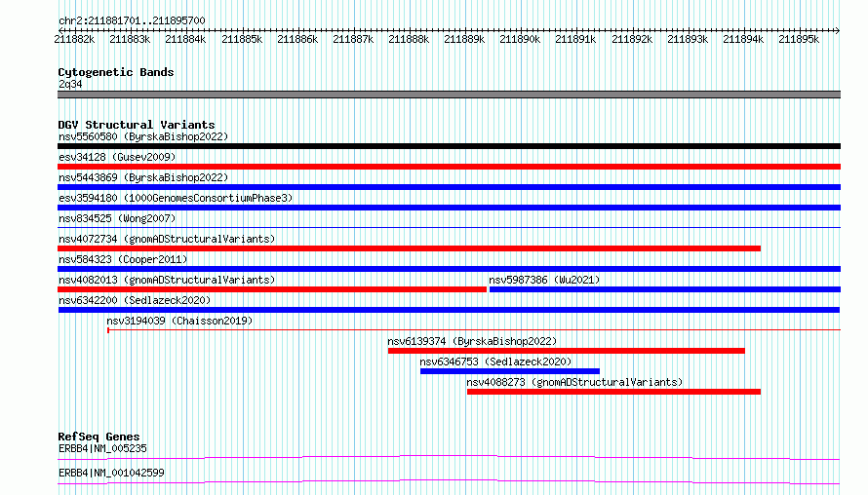Open nsv5443869 (ByrskaBishop2022) variant label
Screen dimensions: 868x495
(143, 177)
